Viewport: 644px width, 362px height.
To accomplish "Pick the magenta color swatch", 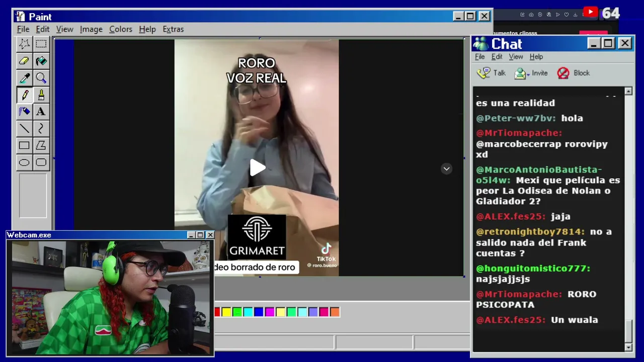I will tap(270, 312).
